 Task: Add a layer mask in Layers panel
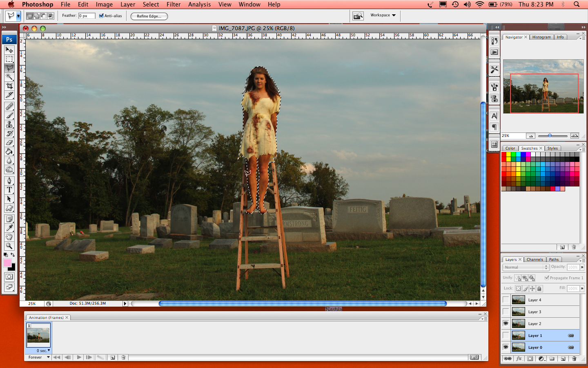[530, 359]
